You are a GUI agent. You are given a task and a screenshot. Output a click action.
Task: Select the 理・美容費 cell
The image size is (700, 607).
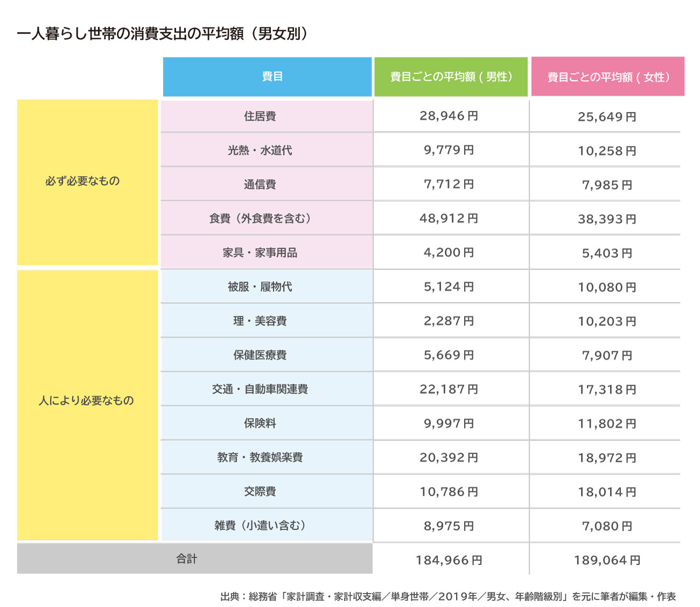tap(260, 321)
